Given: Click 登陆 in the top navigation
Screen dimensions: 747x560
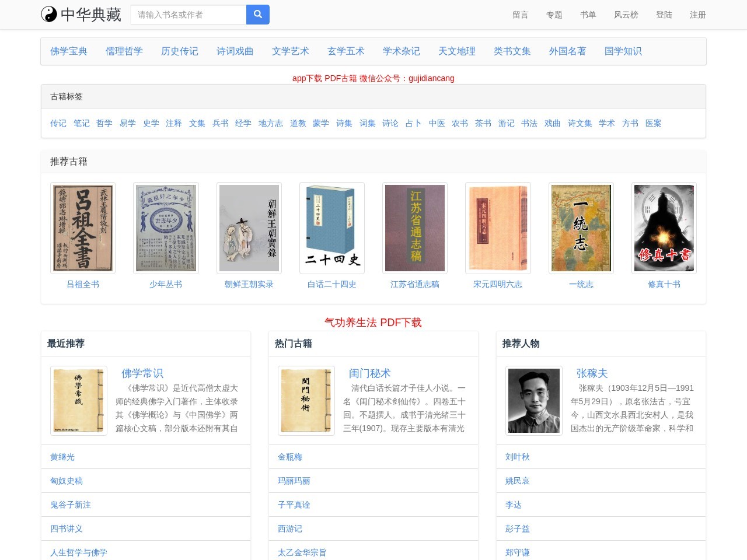Looking at the screenshot, I should pos(664,15).
